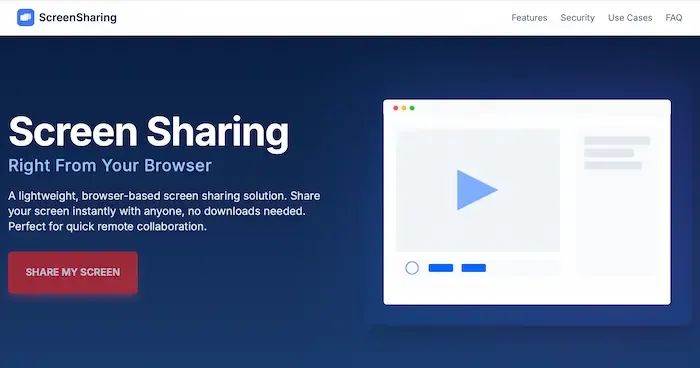Image resolution: width=700 pixels, height=368 pixels.
Task: Open the Features navigation link
Action: (529, 18)
